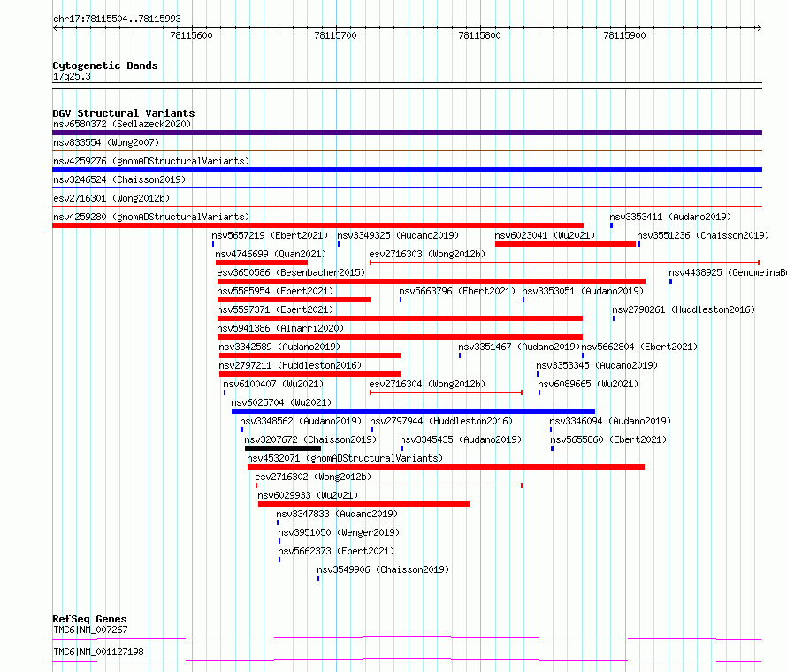Select red bar under nsv4532071
This screenshot has height=672, width=787.
pos(447,467)
